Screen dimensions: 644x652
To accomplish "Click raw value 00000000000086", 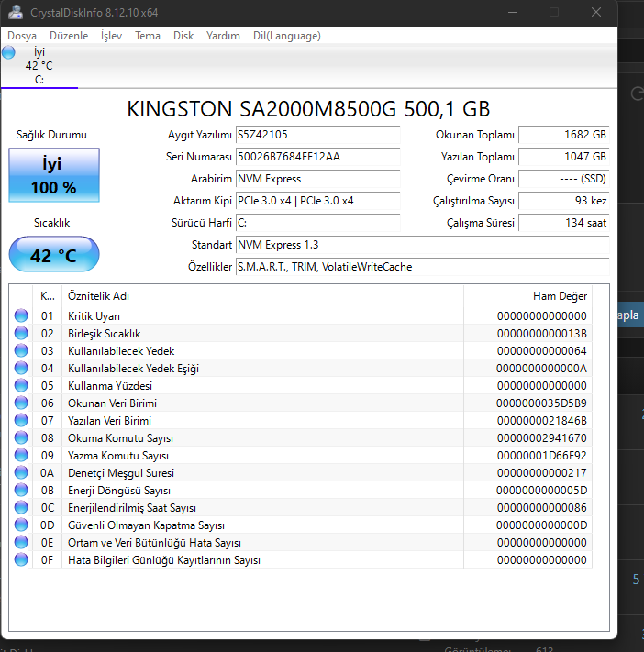I will pyautogui.click(x=541, y=508).
